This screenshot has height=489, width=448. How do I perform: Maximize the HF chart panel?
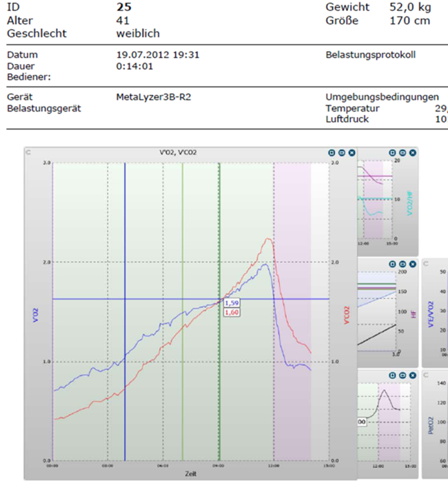tap(393, 263)
